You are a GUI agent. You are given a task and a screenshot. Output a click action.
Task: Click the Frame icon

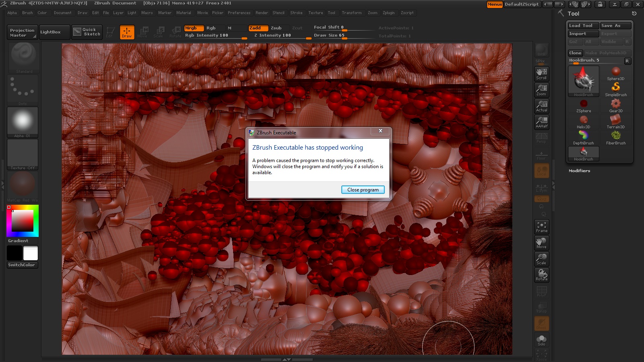[541, 226]
